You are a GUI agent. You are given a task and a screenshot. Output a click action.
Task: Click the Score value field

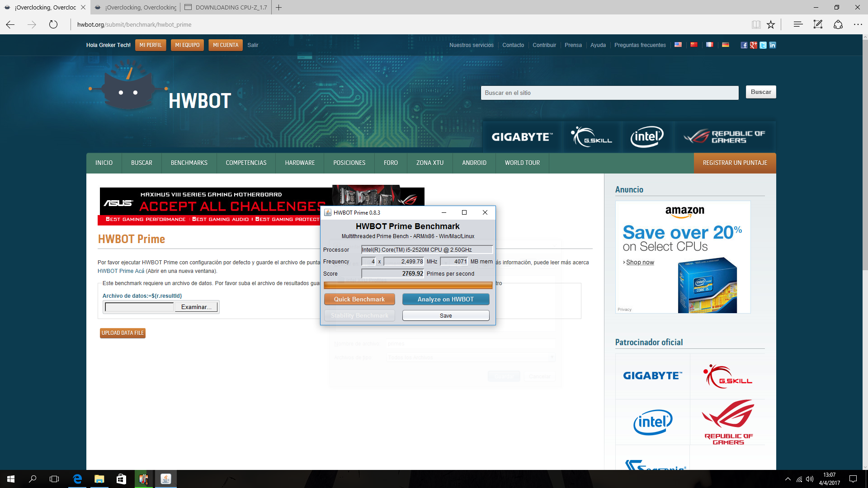tap(392, 273)
